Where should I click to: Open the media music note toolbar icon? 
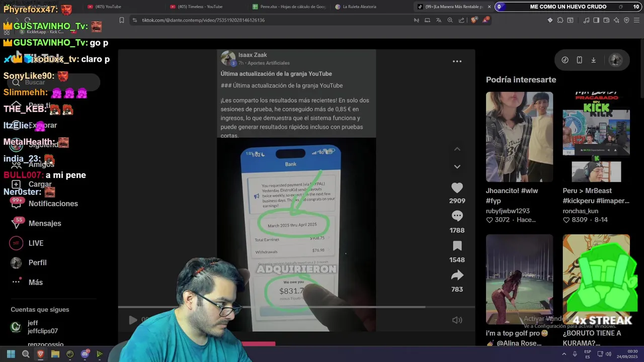tap(586, 20)
